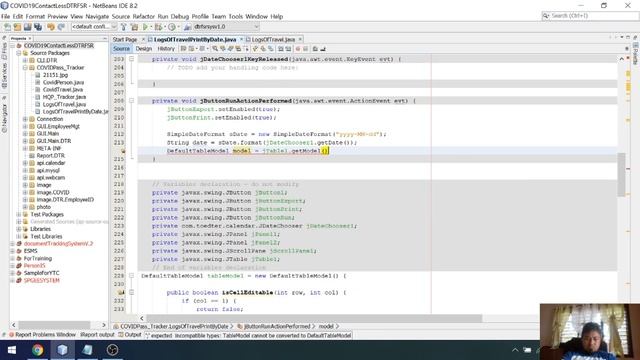Expand the Test Packages node
This screenshot has height=360, width=640.
click(x=19, y=214)
